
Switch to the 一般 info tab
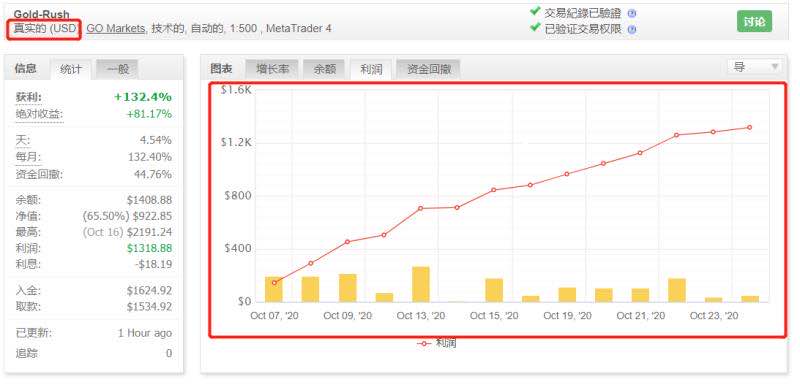(x=117, y=69)
